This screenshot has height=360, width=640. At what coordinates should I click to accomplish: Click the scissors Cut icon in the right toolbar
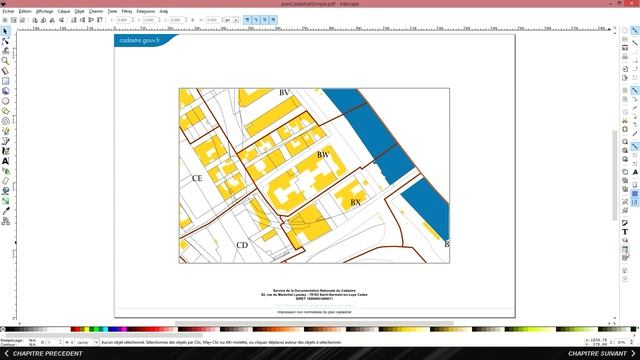625,120
